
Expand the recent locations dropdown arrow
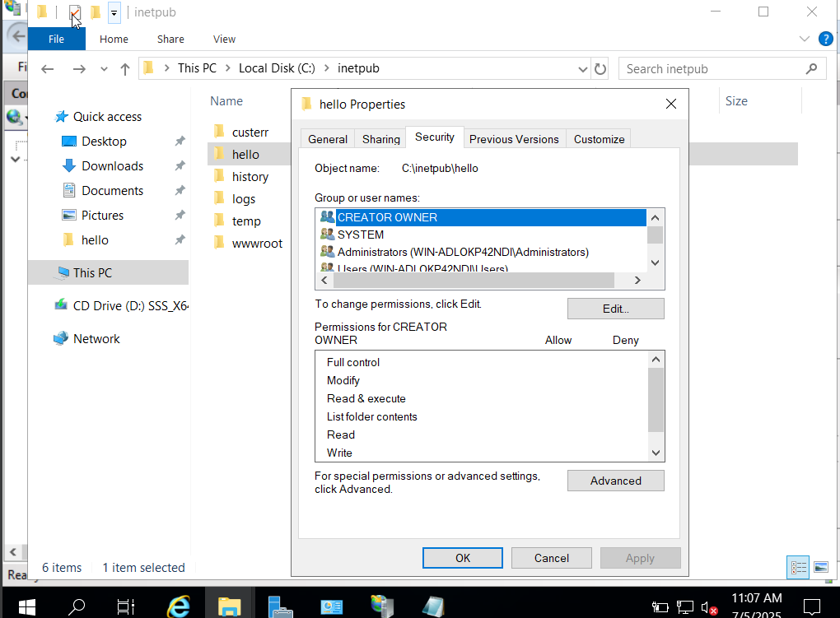[103, 69]
